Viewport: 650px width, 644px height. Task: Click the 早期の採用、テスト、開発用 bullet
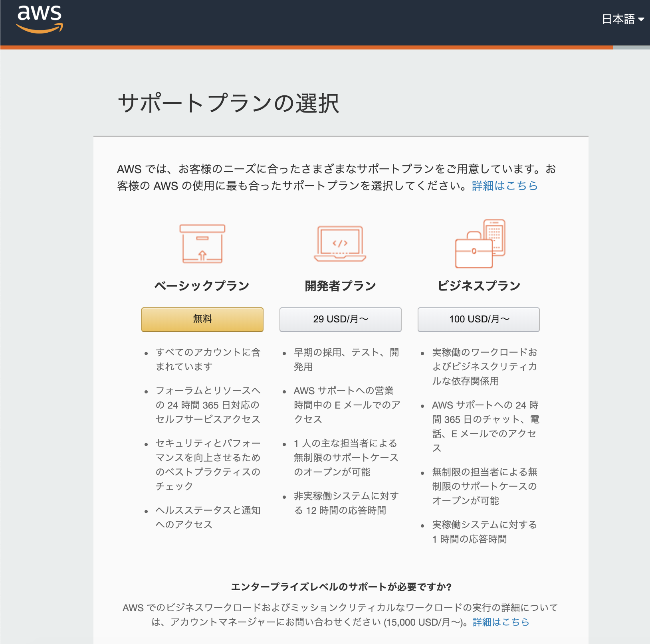347,360
